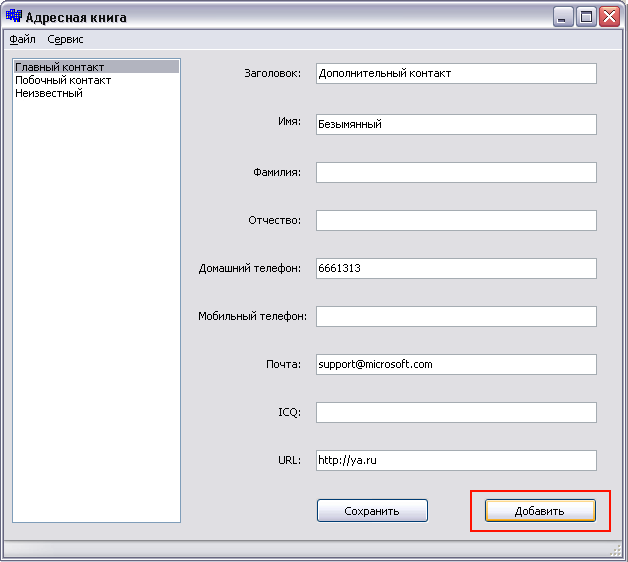
Task: Click the Мобильный телефон field
Action: (x=456, y=316)
